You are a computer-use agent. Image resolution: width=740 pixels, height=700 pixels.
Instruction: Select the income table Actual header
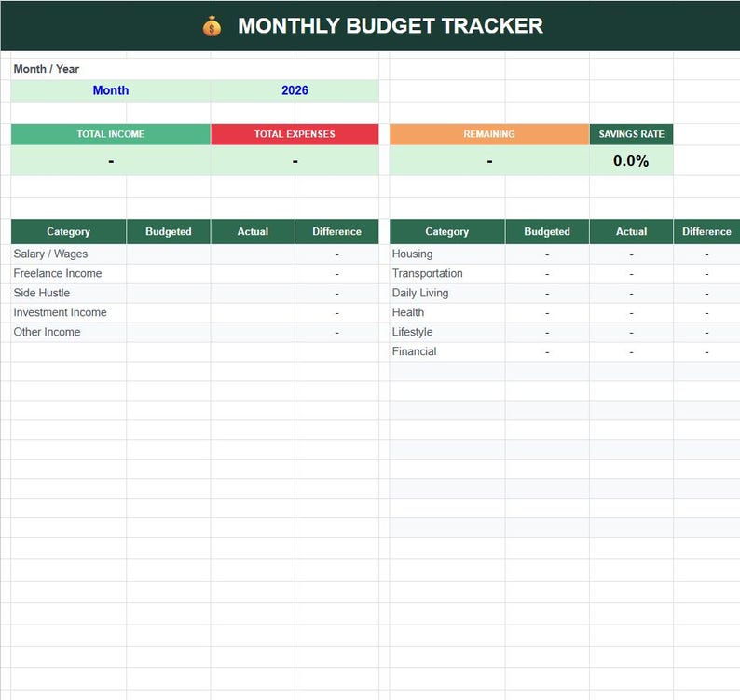[253, 232]
